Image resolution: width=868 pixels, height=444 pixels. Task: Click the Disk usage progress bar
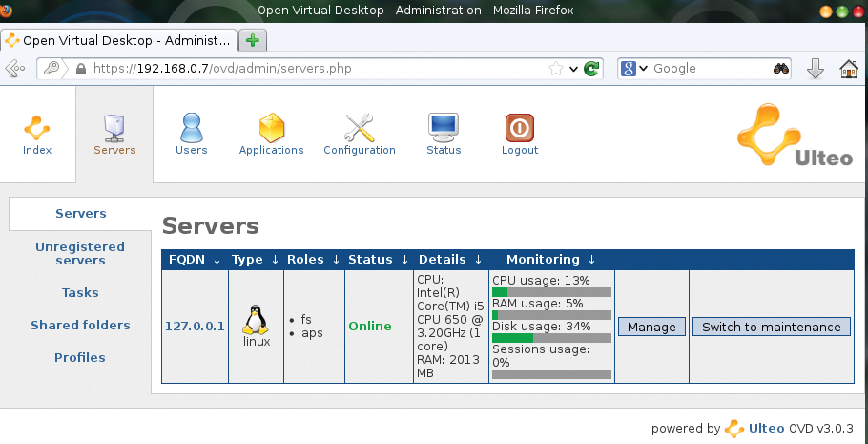pyautogui.click(x=551, y=337)
